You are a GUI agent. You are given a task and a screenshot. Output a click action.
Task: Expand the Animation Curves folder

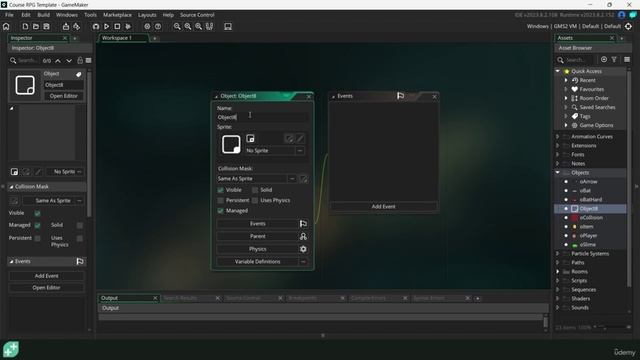[558, 137]
